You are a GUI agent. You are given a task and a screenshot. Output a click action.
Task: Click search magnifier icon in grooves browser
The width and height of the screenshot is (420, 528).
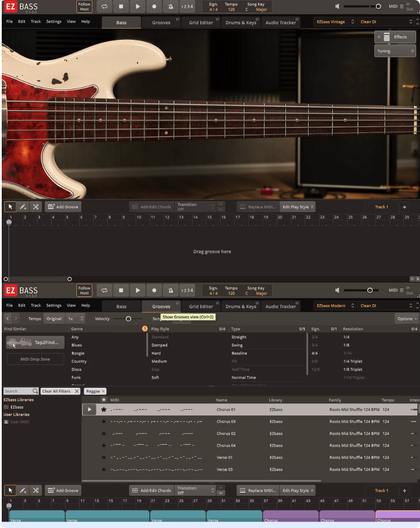[x=36, y=391]
